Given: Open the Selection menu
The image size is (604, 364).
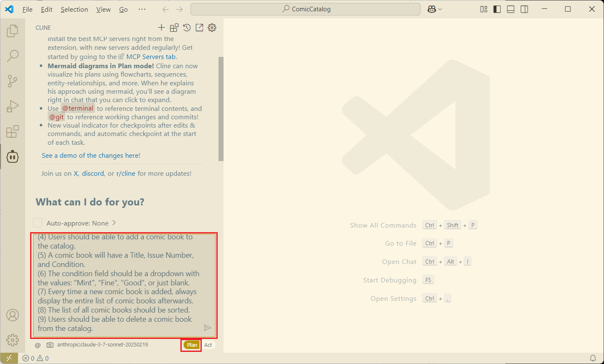Looking at the screenshot, I should pos(74,9).
